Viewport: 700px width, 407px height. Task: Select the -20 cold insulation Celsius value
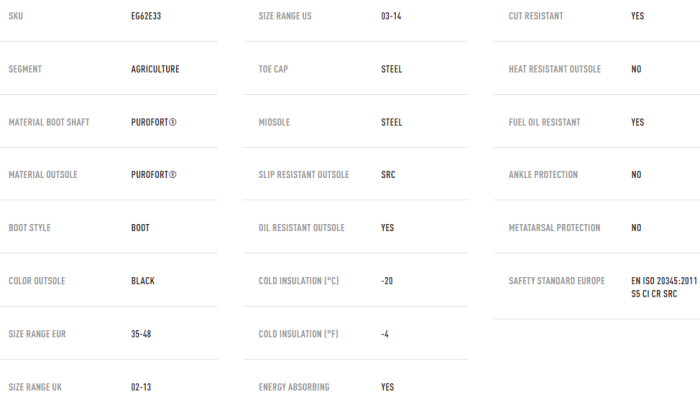pyautogui.click(x=387, y=281)
